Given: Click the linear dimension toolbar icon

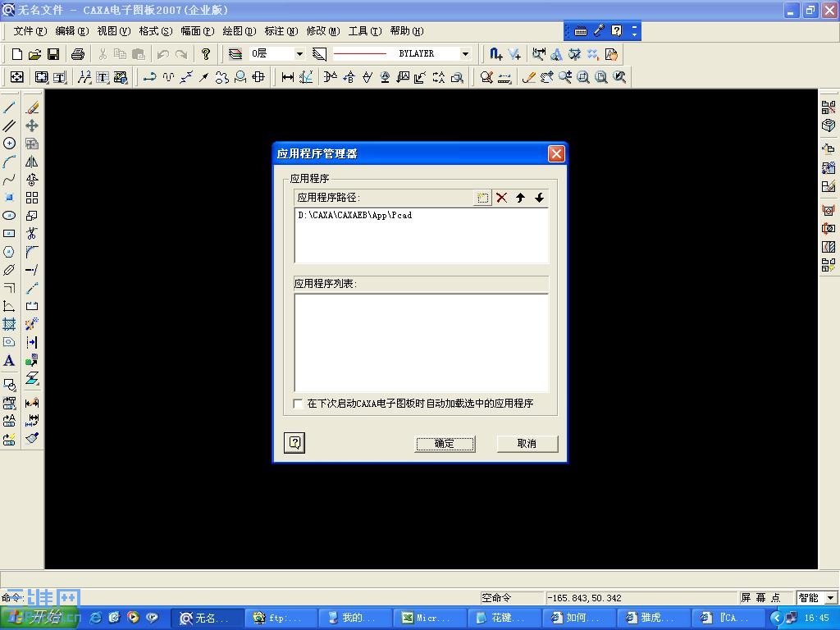Looking at the screenshot, I should point(288,77).
